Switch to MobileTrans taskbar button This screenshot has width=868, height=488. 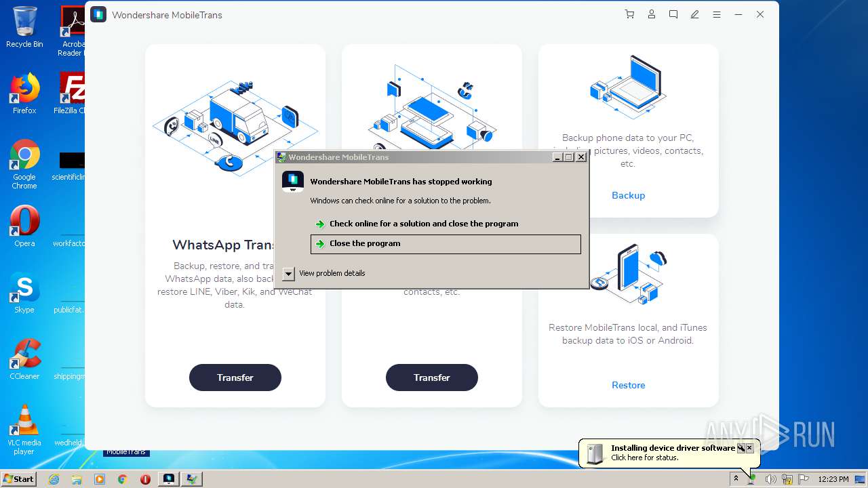click(x=168, y=479)
